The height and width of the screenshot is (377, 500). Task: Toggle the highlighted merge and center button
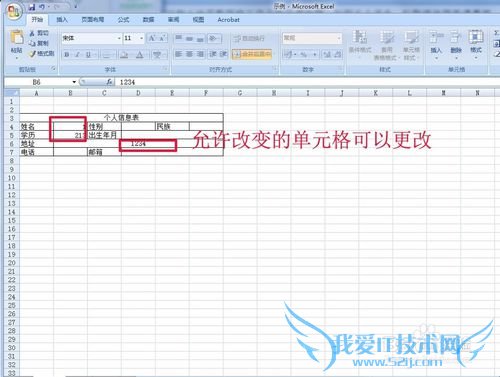click(252, 54)
